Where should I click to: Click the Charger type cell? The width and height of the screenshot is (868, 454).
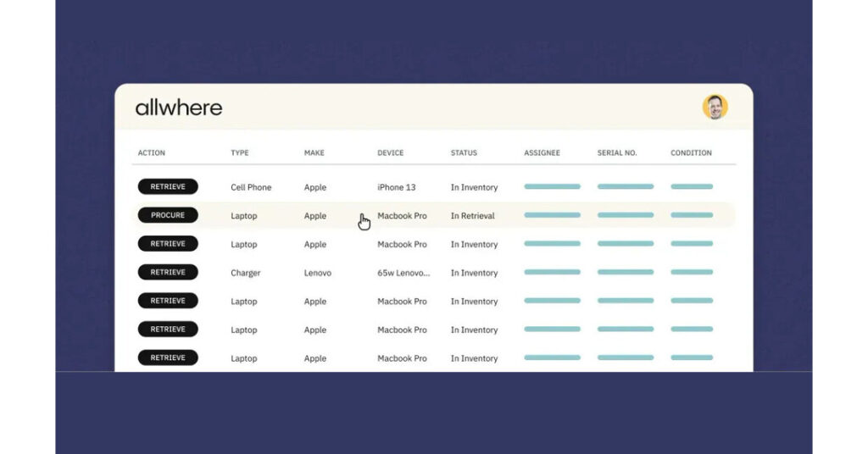[x=246, y=274]
